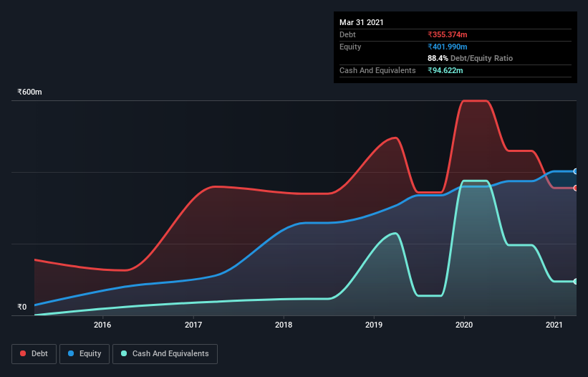
Task: Click the 2018 x-axis label
Action: pyautogui.click(x=284, y=325)
